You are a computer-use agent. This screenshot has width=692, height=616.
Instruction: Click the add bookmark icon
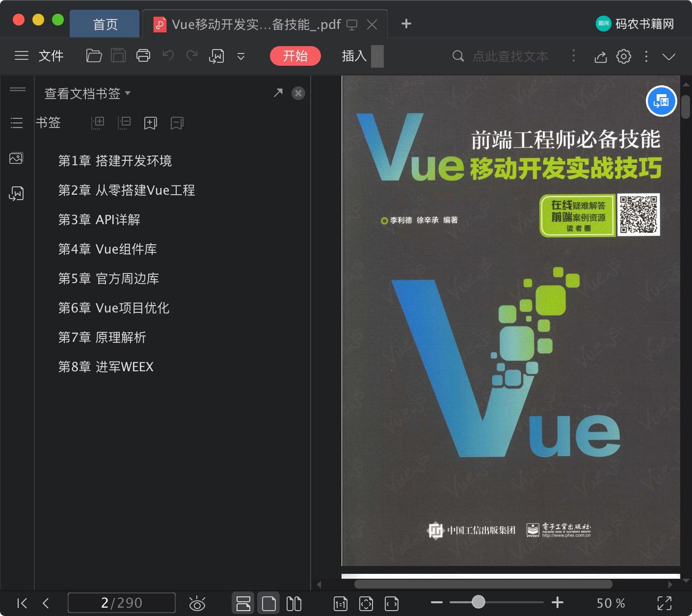pos(151,123)
